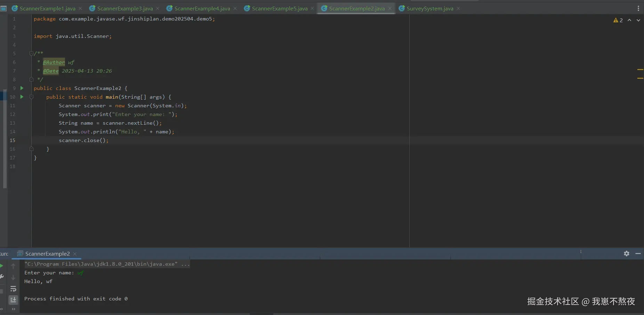Stop the running process square button
Screen dimensions: 644x315
(2, 291)
